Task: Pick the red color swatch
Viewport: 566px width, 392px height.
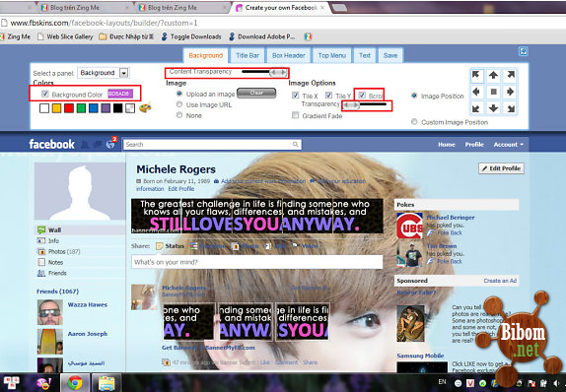Action: [69, 108]
